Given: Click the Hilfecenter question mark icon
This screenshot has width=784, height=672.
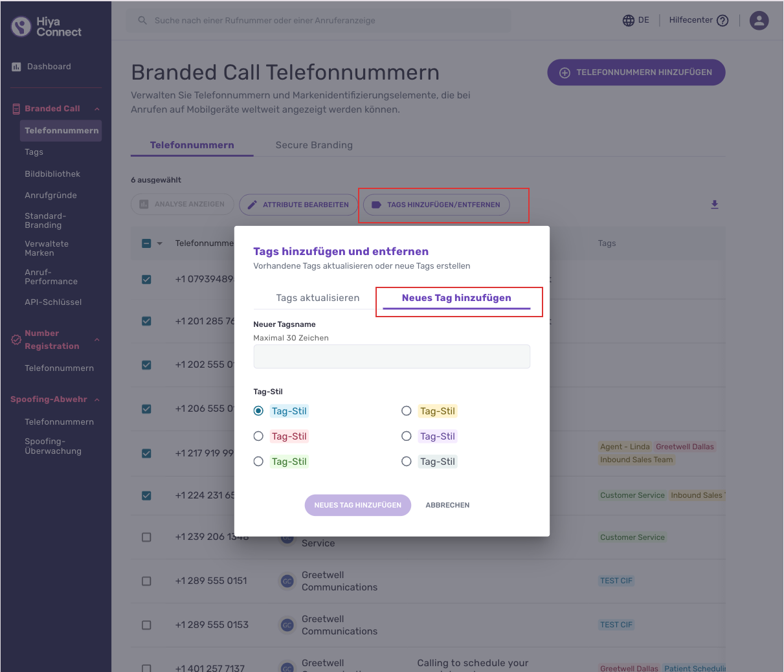Looking at the screenshot, I should click(x=722, y=21).
